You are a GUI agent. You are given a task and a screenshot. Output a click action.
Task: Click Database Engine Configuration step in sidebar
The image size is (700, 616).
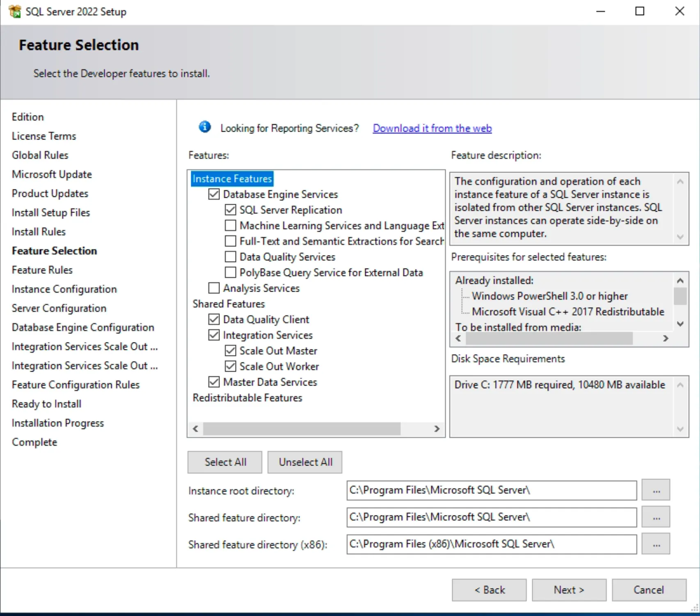click(83, 328)
